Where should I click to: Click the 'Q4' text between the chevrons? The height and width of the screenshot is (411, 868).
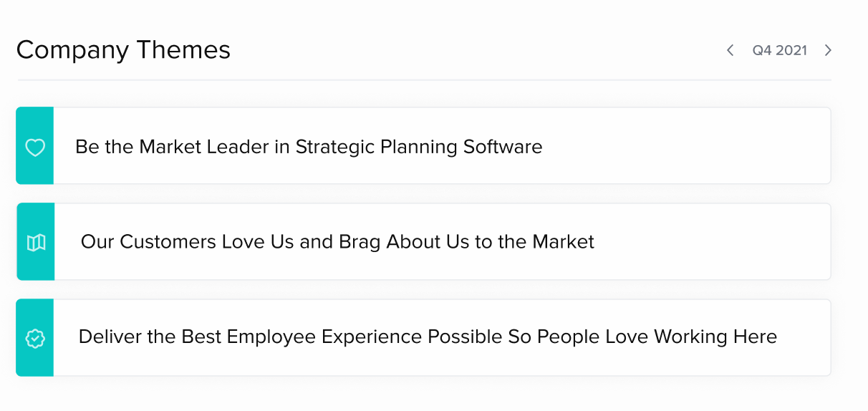coord(761,50)
